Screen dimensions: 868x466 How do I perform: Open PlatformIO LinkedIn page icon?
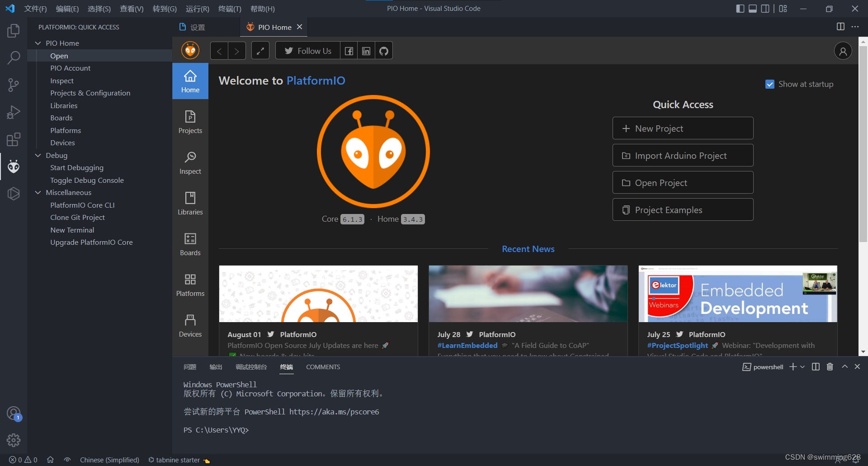(x=366, y=51)
